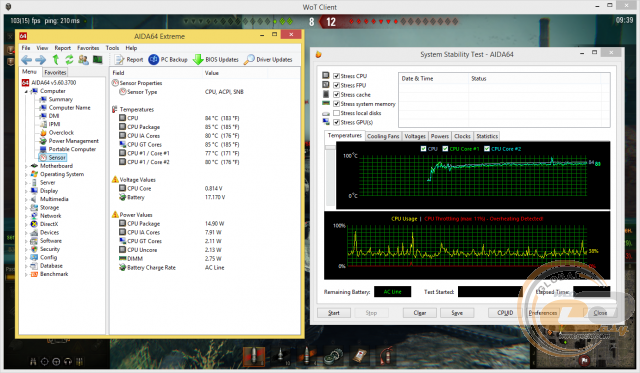Viewport: 640px width, 373px height.
Task: Switch to the Cooling Fans tab
Action: click(x=383, y=136)
